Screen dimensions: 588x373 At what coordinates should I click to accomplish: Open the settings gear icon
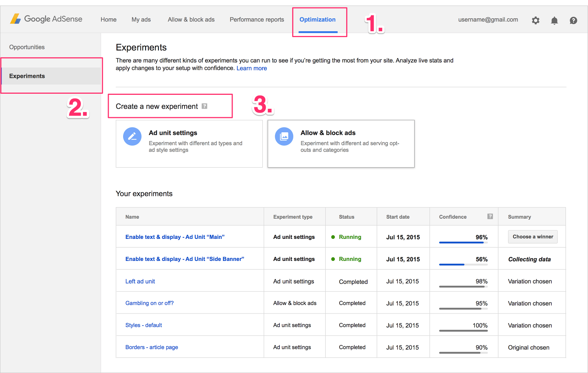click(535, 20)
